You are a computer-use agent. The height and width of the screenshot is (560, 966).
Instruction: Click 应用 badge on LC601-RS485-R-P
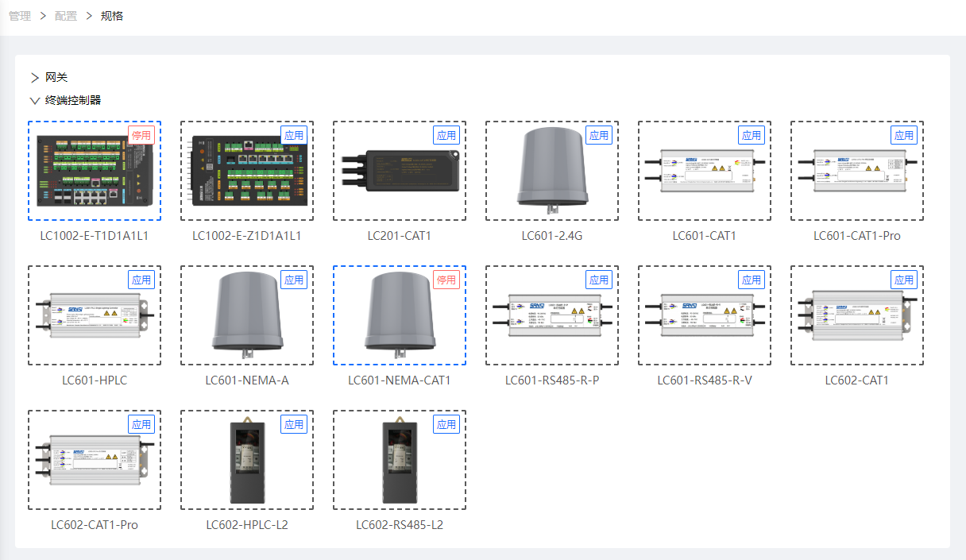pos(599,280)
